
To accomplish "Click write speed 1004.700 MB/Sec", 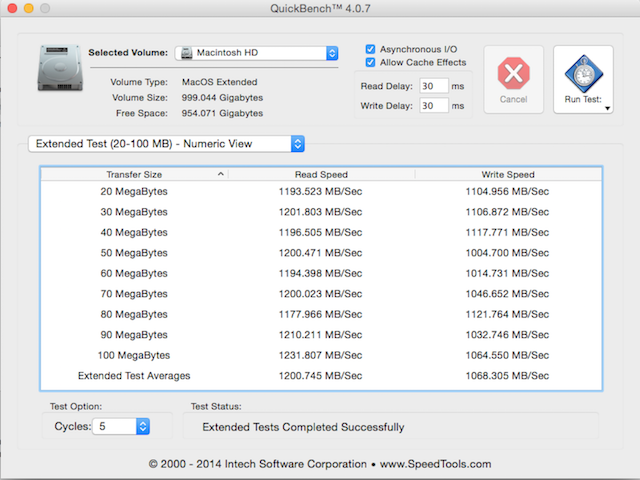I will coord(507,253).
